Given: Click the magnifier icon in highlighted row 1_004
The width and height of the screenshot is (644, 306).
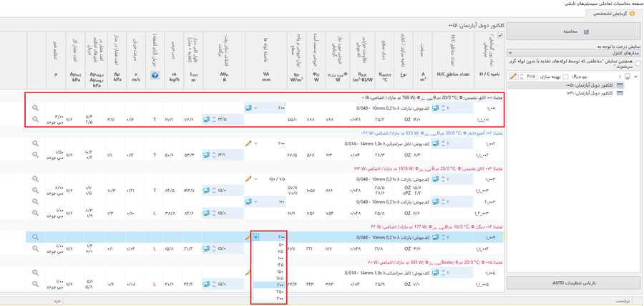Looking at the screenshot, I should pos(35,237).
